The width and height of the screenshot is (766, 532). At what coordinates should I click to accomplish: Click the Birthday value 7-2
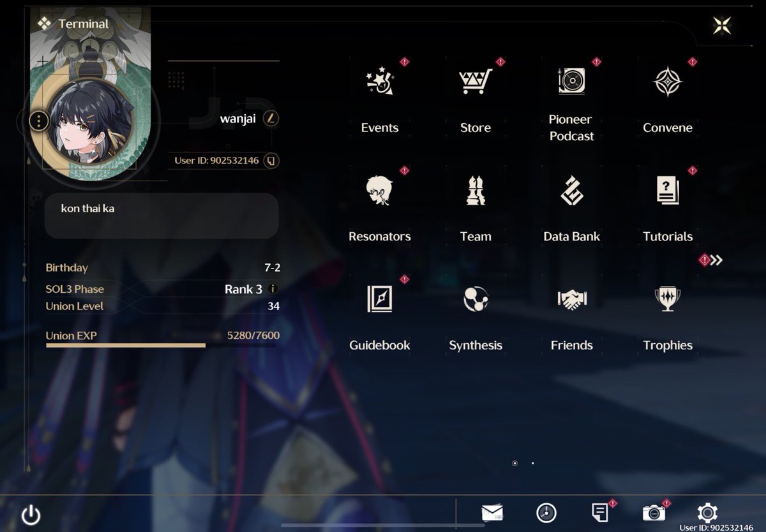pos(272,268)
